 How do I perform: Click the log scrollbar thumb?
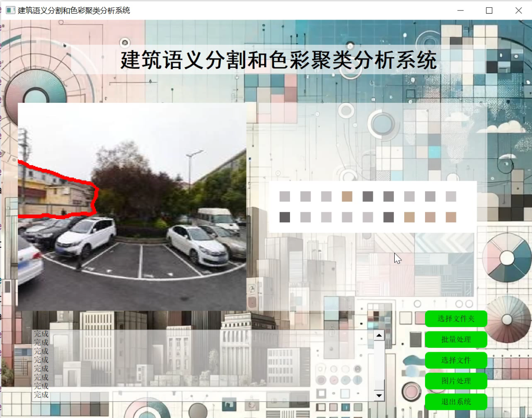pyautogui.click(x=379, y=385)
